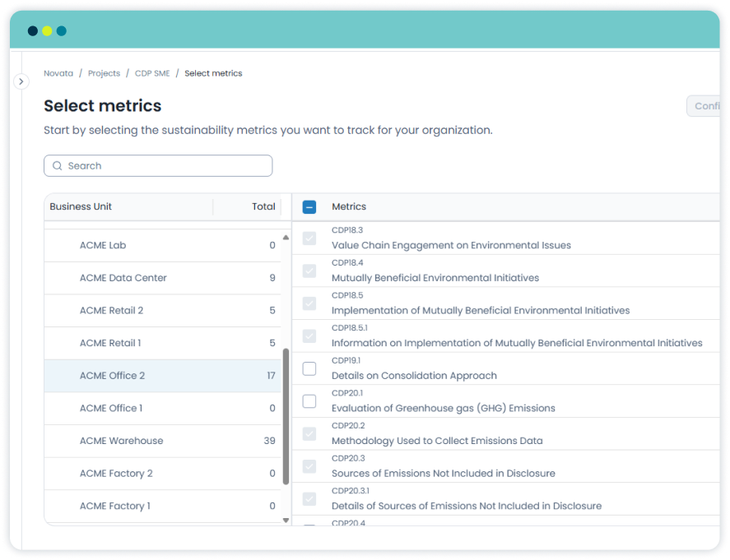Click the Metrics column header label
Image resolution: width=730 pixels, height=560 pixels.
349,206
